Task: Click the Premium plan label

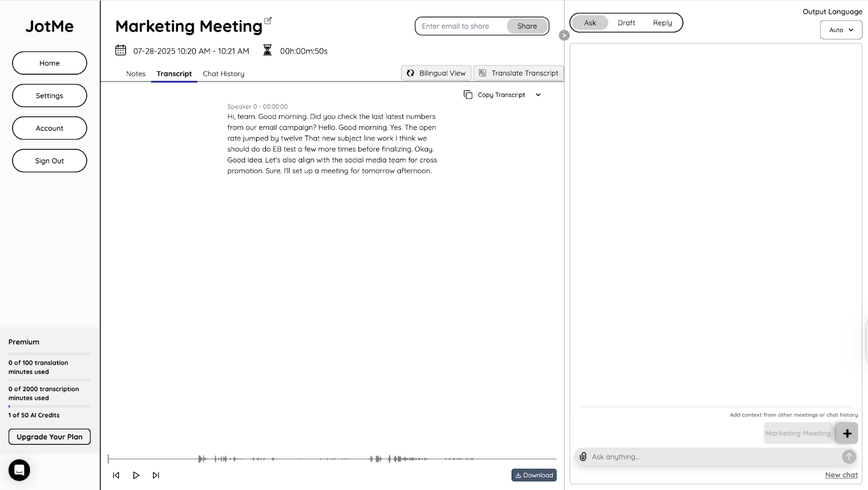Action: [24, 342]
